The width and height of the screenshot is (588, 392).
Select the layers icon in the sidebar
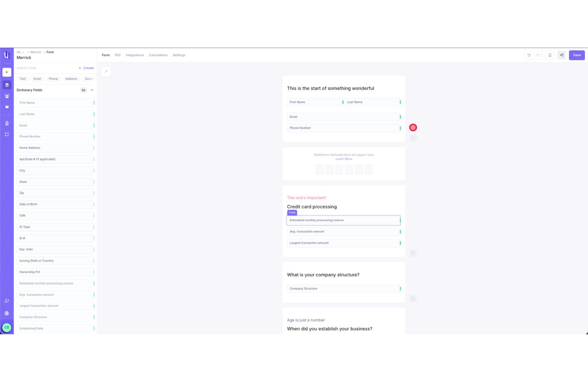(x=6, y=85)
